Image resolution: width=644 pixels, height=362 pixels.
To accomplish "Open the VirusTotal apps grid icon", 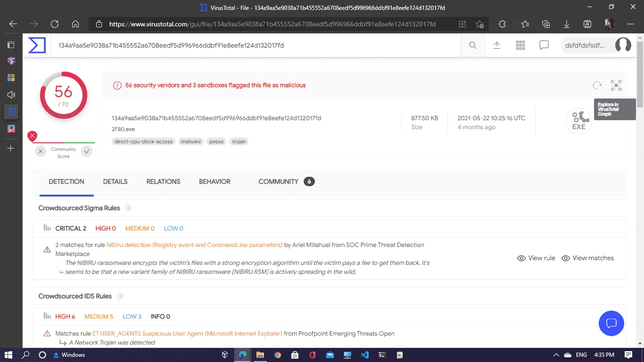I will coord(520,45).
